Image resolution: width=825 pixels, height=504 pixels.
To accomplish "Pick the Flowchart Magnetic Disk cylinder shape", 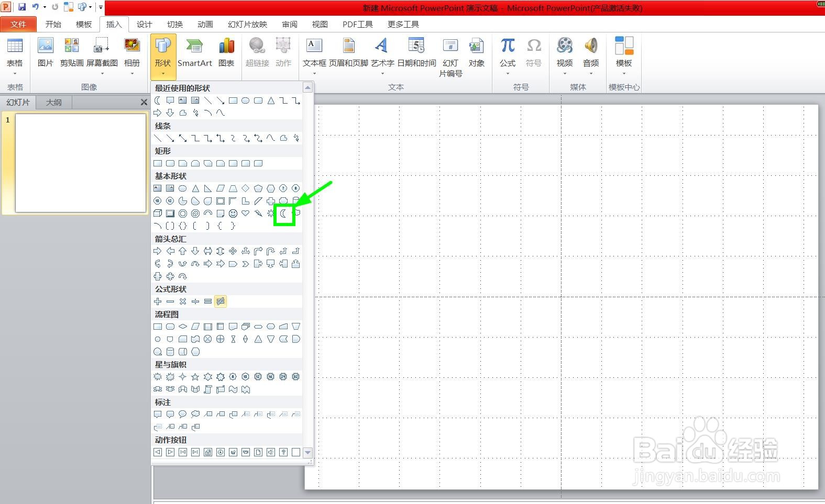I will click(x=170, y=352).
